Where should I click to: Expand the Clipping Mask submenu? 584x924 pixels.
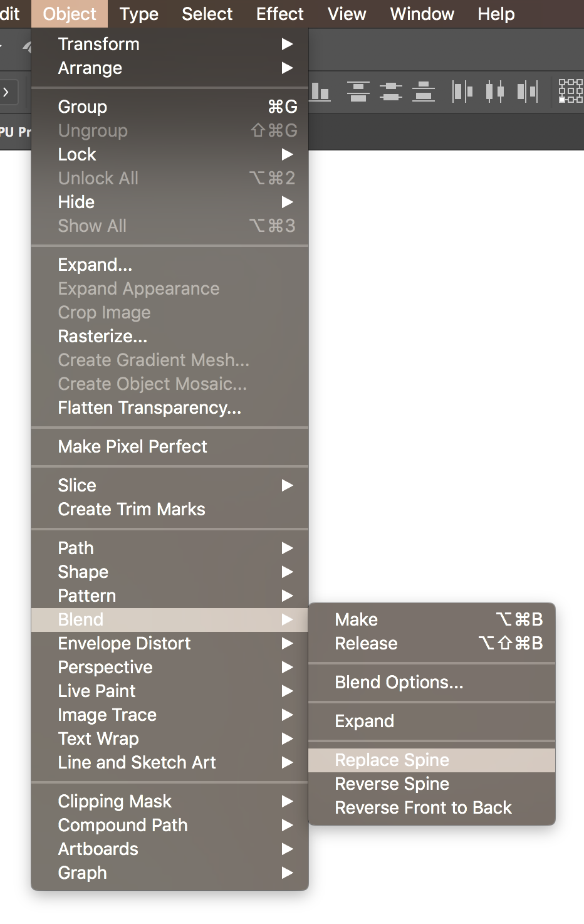tap(170, 801)
